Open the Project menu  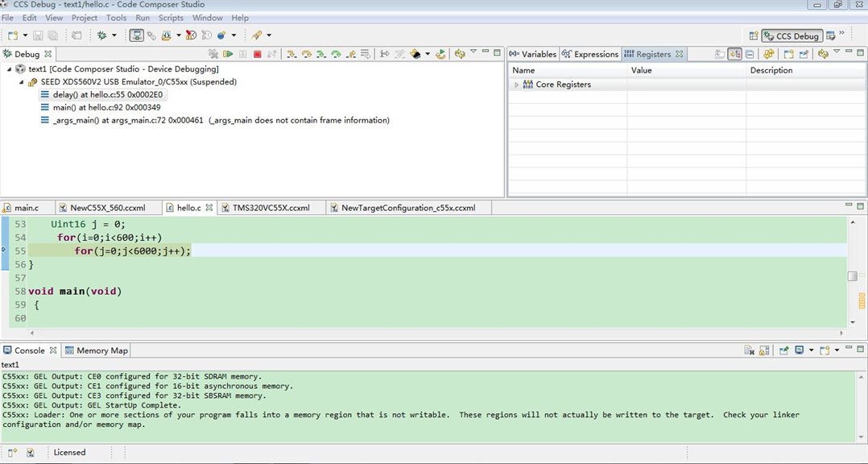click(84, 18)
